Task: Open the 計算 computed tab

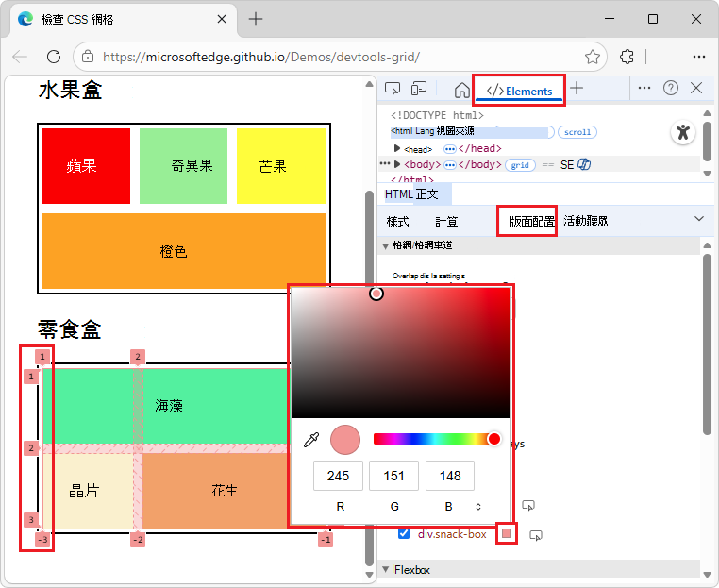Action: (446, 222)
